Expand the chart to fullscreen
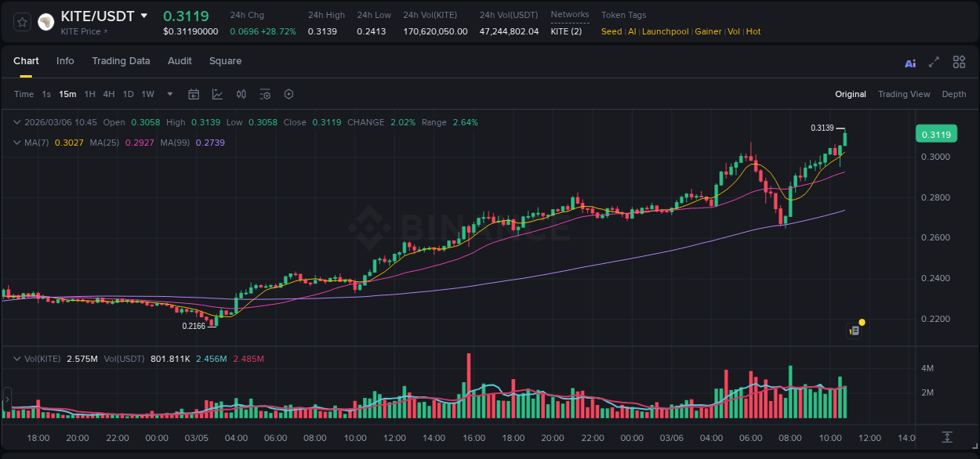The image size is (980, 459). (x=933, y=61)
